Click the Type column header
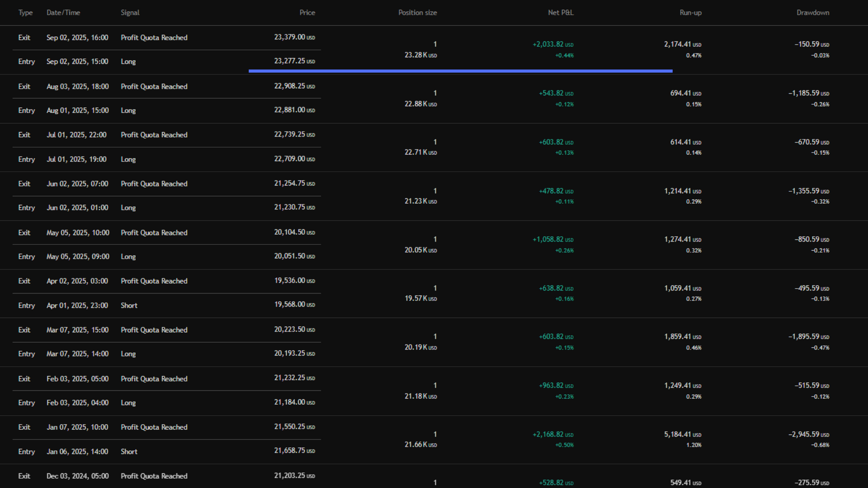 (x=25, y=12)
